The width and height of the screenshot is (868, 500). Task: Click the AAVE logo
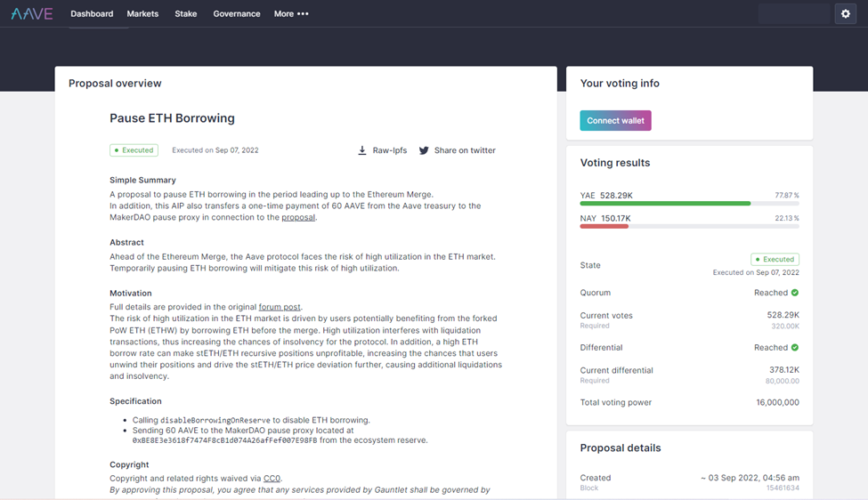pyautogui.click(x=32, y=14)
